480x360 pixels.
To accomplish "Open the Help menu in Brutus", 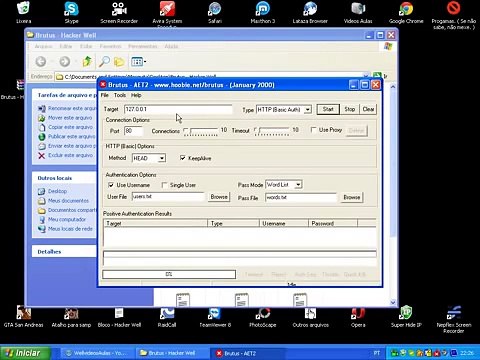I will click(136, 95).
